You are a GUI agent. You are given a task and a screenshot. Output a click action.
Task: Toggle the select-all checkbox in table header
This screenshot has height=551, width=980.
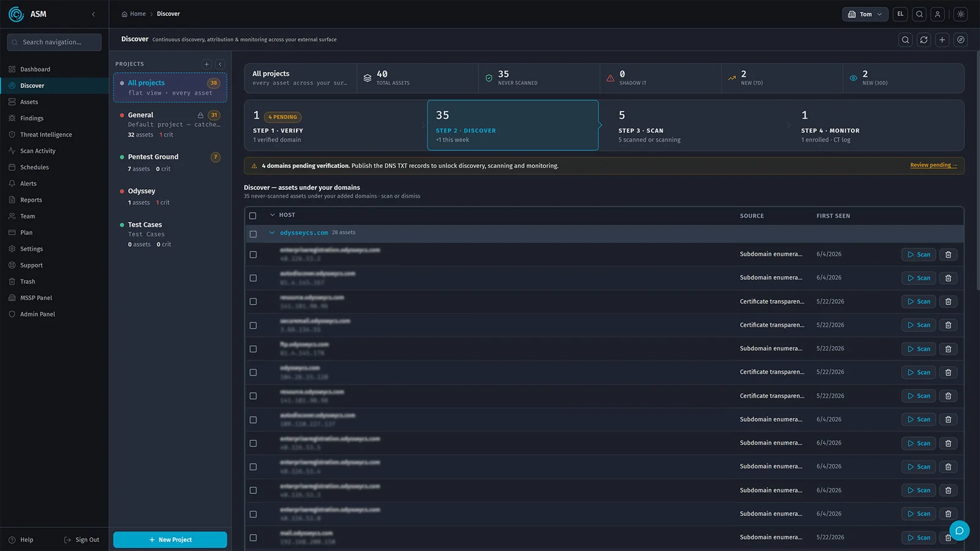[x=252, y=216]
